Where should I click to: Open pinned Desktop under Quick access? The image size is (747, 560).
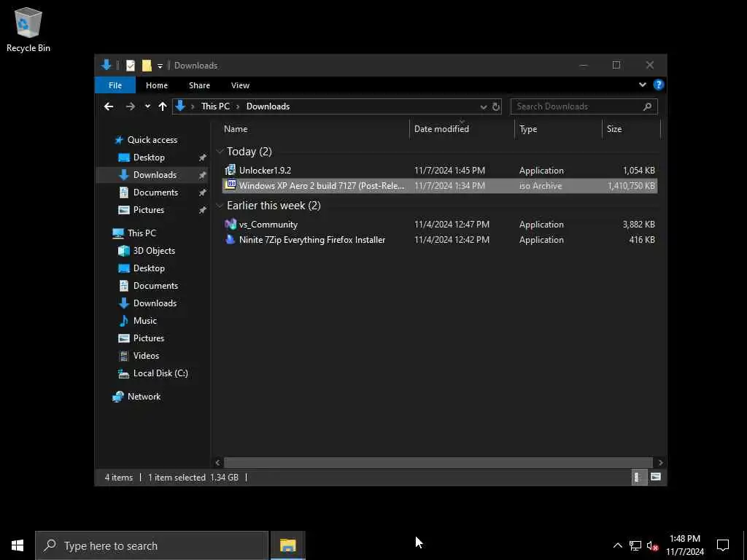click(x=149, y=157)
